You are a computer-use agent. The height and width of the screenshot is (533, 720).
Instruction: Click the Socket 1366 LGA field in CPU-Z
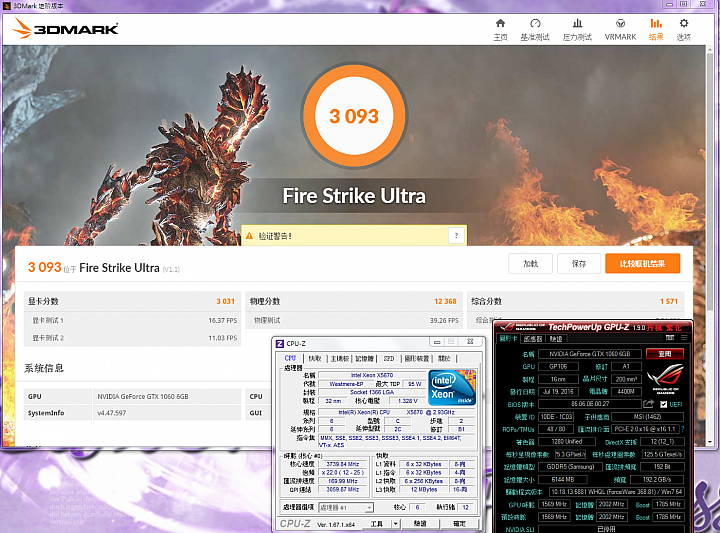(372, 392)
